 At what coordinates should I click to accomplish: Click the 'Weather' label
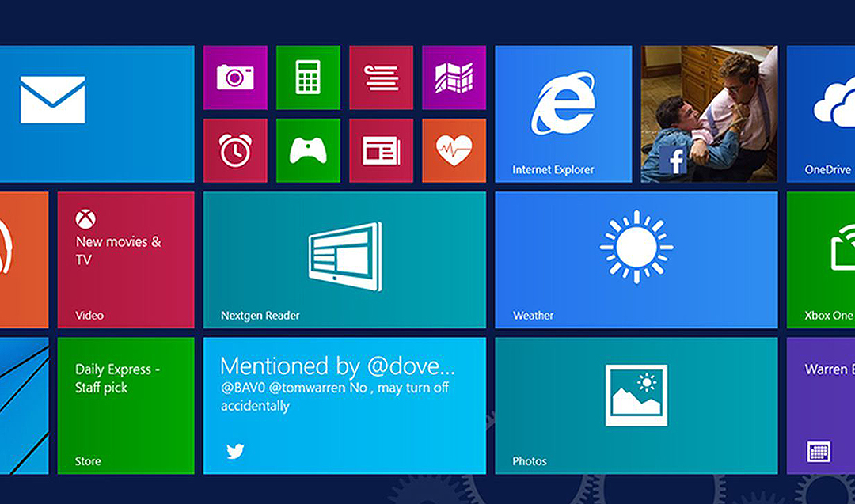pos(534,316)
